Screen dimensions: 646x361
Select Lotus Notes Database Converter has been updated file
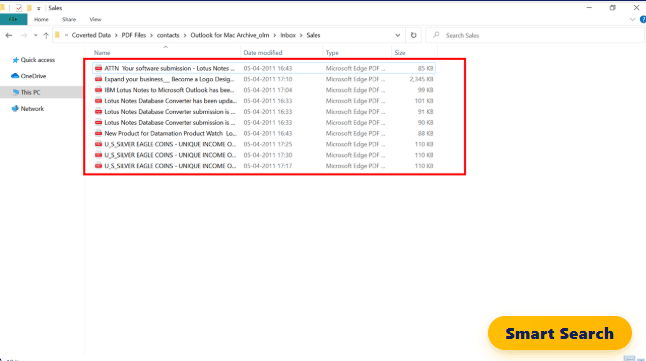pos(264,101)
